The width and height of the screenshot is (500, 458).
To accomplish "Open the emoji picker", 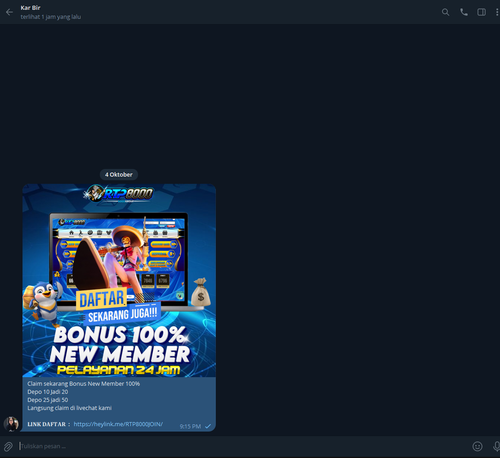I will [x=477, y=446].
